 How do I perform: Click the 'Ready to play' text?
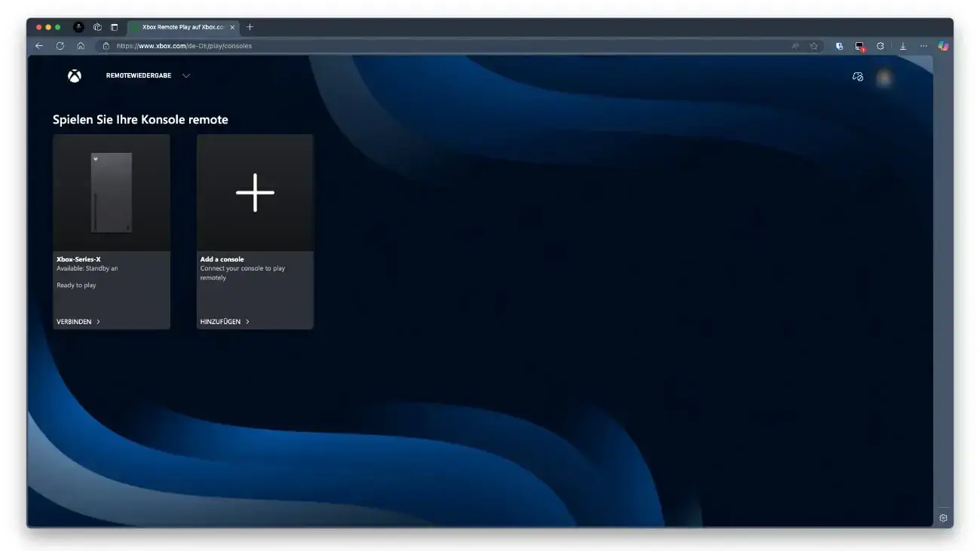tap(76, 286)
